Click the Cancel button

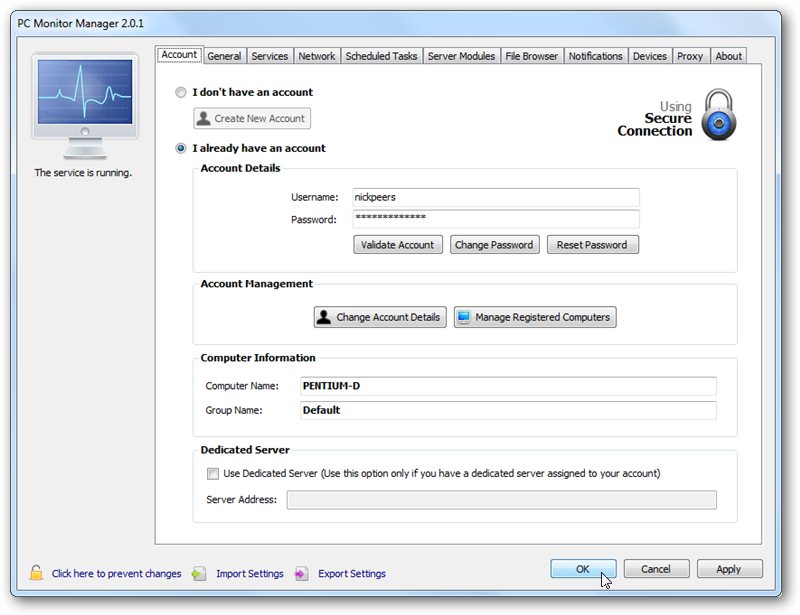pyautogui.click(x=656, y=569)
